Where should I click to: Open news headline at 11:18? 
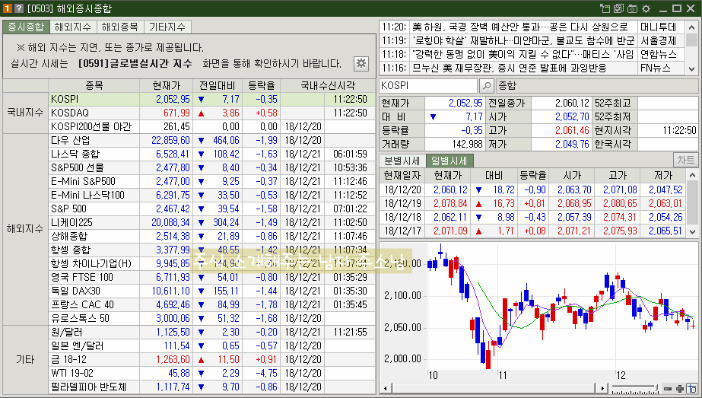(523, 55)
